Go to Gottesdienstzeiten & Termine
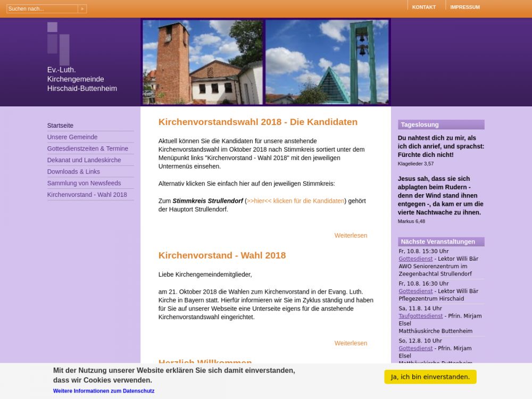Image resolution: width=532 pixels, height=399 pixels. (x=87, y=148)
